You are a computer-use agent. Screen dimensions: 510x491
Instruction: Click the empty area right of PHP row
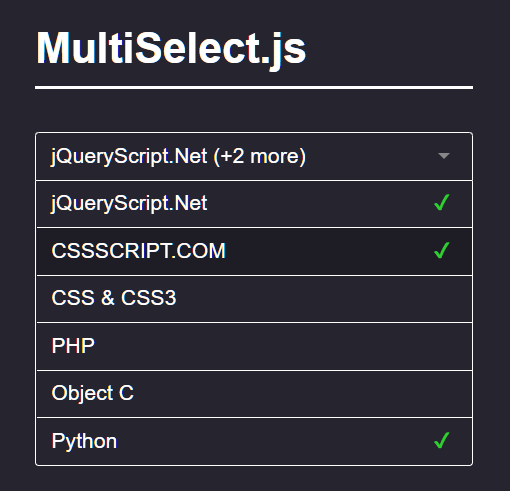pos(283,346)
